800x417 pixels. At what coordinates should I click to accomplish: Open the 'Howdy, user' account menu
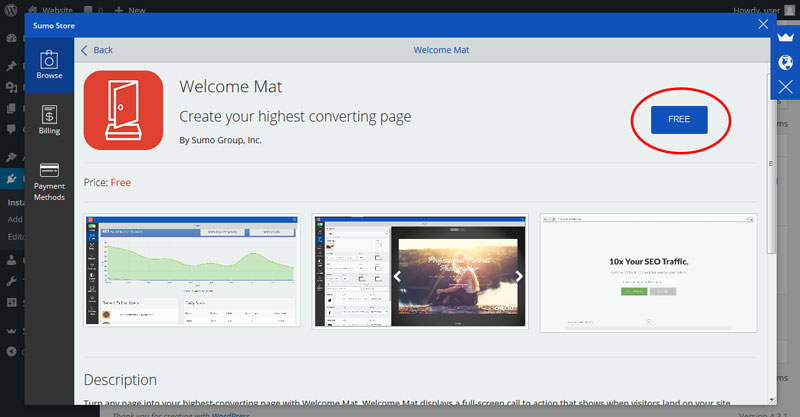(x=764, y=10)
